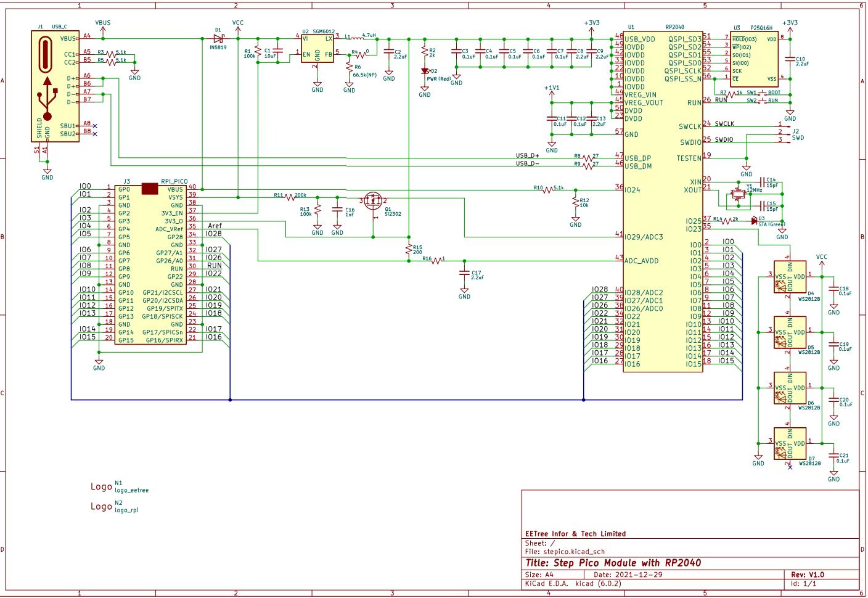Select the C16 1nF capacitor symbol

(337, 209)
